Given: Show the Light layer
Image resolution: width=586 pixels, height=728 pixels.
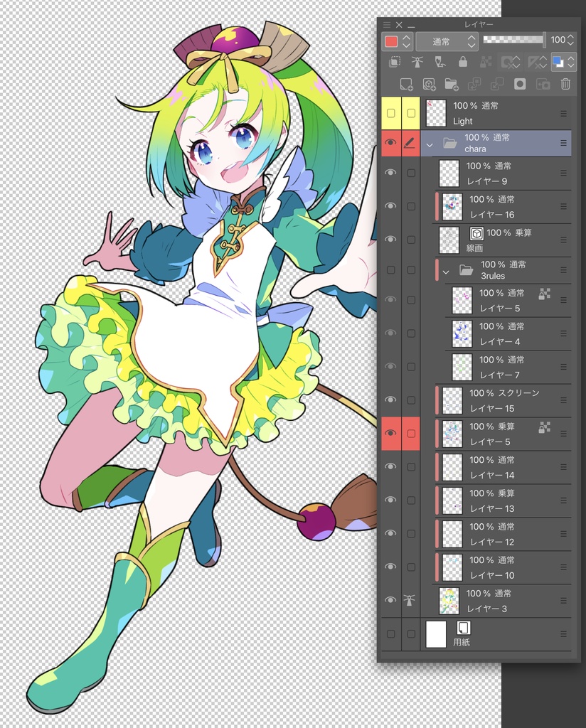Looking at the screenshot, I should (390, 113).
